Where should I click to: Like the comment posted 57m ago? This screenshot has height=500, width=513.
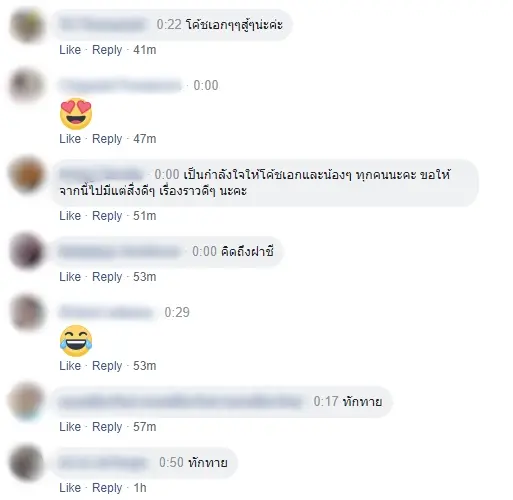70,427
